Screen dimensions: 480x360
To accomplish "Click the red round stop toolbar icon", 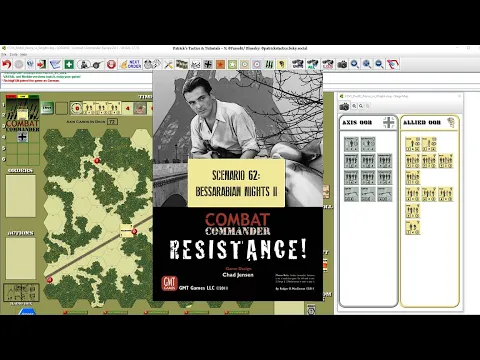I will (111, 64).
